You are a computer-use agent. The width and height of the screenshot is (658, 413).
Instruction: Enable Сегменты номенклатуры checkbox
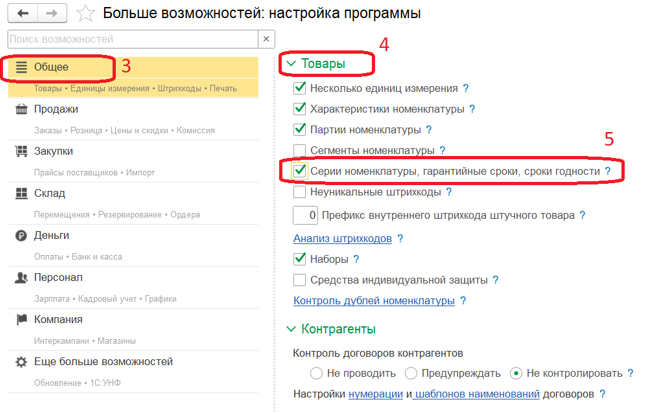click(300, 151)
